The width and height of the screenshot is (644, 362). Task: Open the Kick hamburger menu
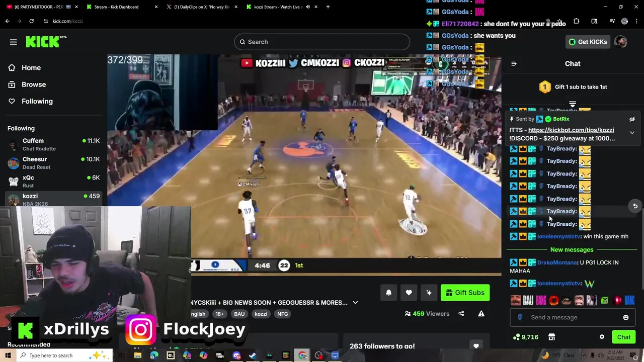(x=14, y=42)
